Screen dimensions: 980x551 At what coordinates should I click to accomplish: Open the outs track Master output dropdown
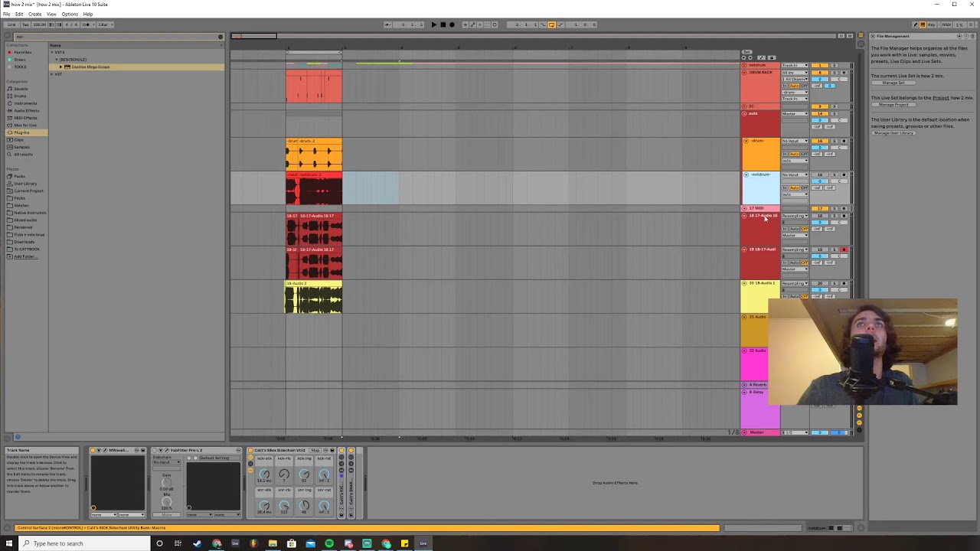coord(795,114)
